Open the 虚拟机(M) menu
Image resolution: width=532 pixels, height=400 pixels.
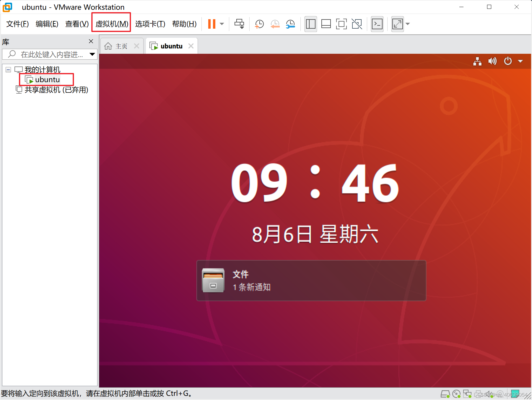point(111,24)
